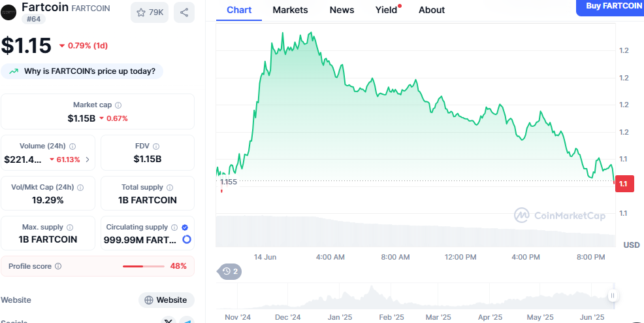
Task: Click the FDV info icon
Action: [156, 146]
